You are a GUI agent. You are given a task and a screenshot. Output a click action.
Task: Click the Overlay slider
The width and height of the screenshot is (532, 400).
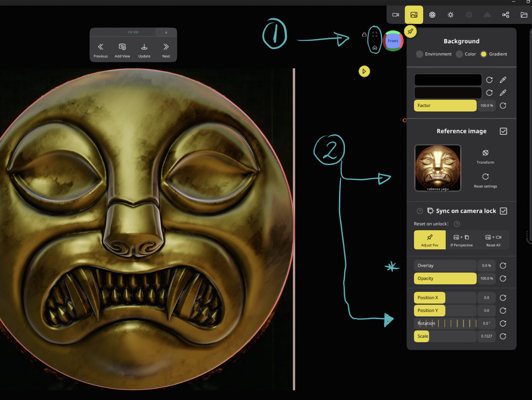click(x=445, y=266)
